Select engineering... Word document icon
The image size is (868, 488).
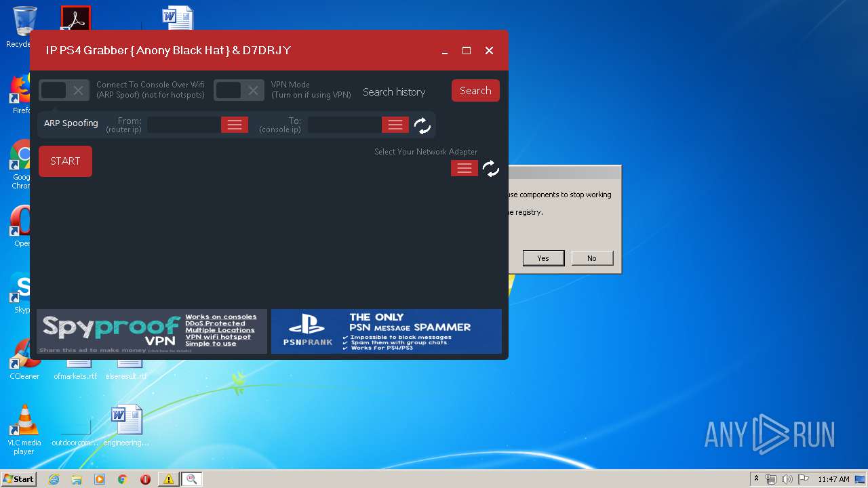(x=126, y=426)
